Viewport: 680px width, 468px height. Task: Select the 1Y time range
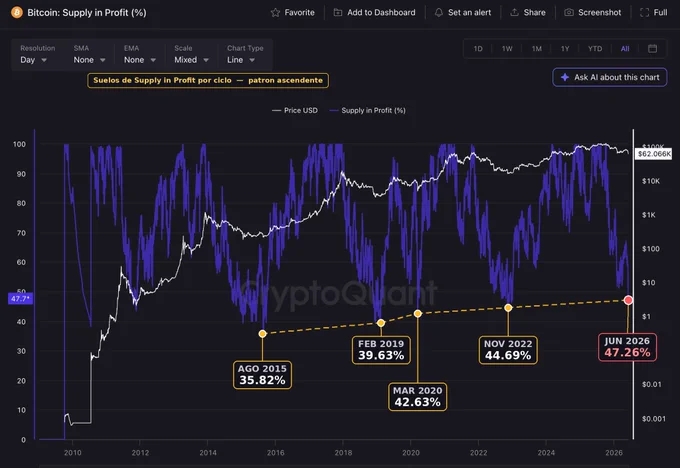[x=565, y=49]
